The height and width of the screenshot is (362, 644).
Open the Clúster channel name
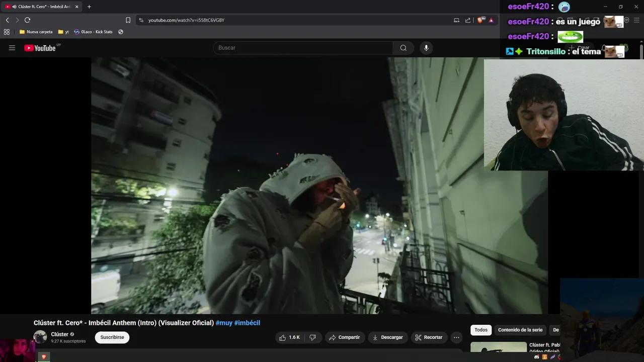[x=59, y=334]
